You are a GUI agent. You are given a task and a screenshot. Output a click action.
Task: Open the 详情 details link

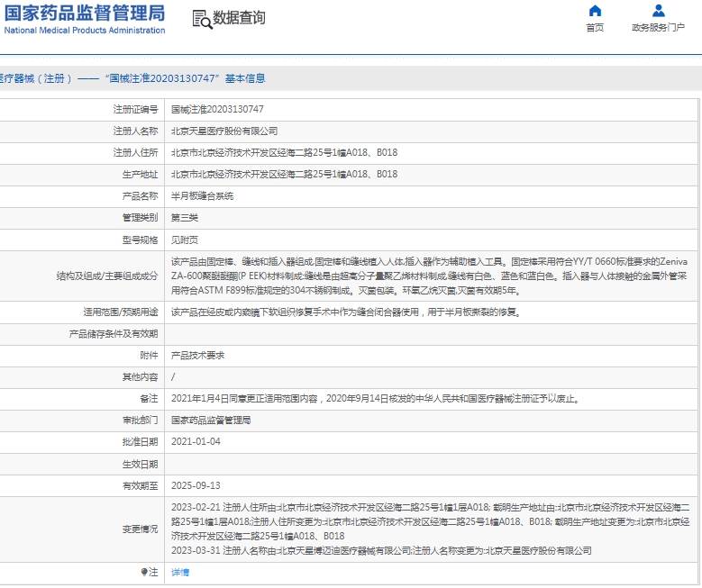pos(180,573)
